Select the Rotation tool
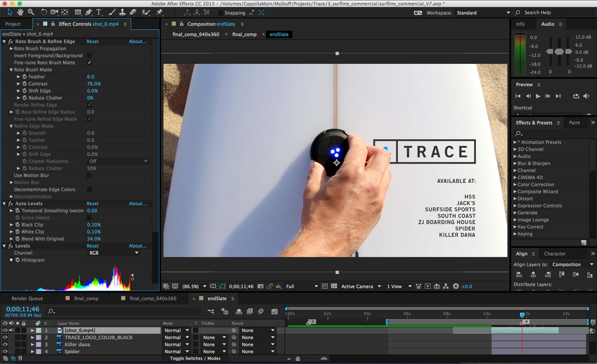 point(43,12)
